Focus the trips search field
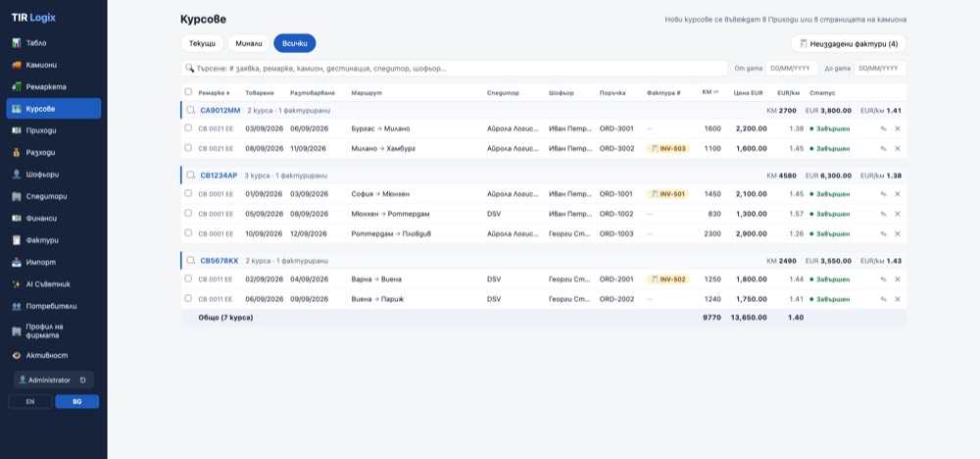 pyautogui.click(x=455, y=68)
